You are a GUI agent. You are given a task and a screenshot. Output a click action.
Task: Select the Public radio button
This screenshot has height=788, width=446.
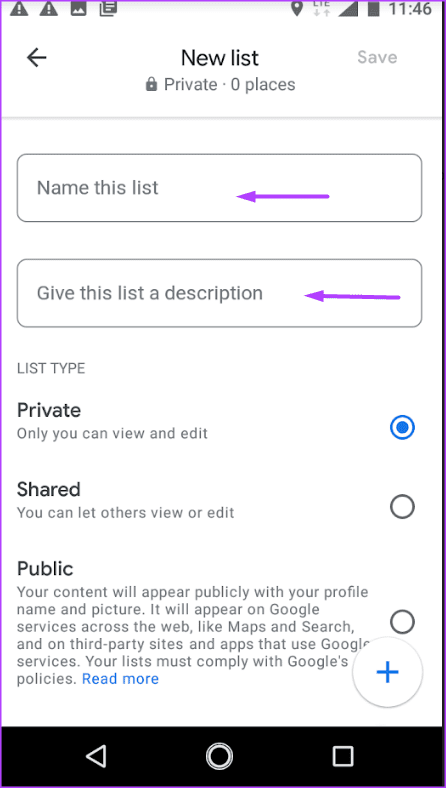pyautogui.click(x=402, y=622)
